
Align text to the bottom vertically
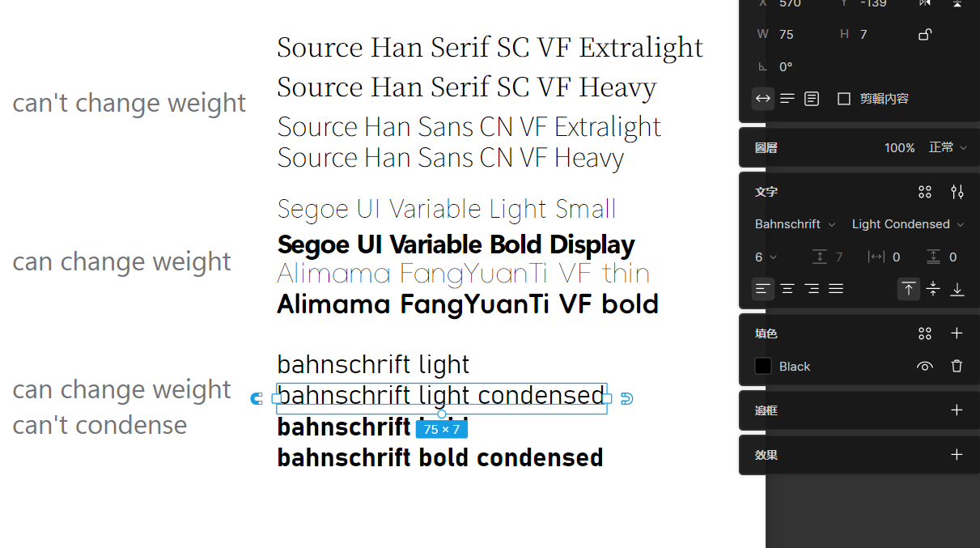click(957, 289)
